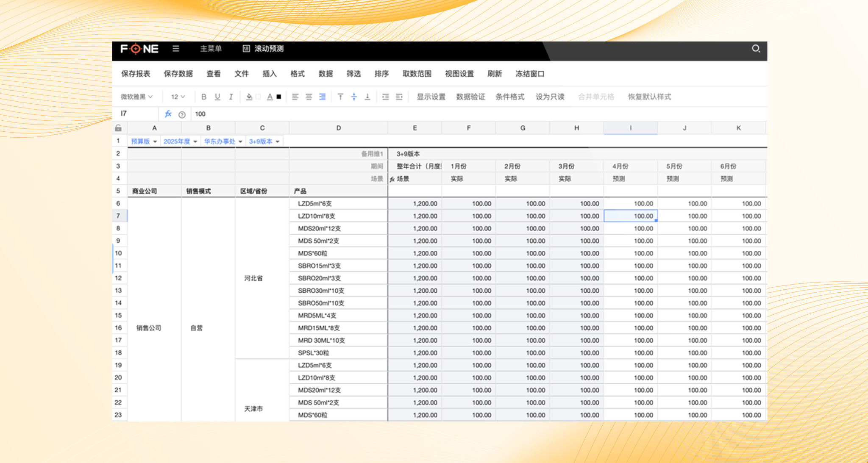Click the fill color bucket icon

coord(249,97)
